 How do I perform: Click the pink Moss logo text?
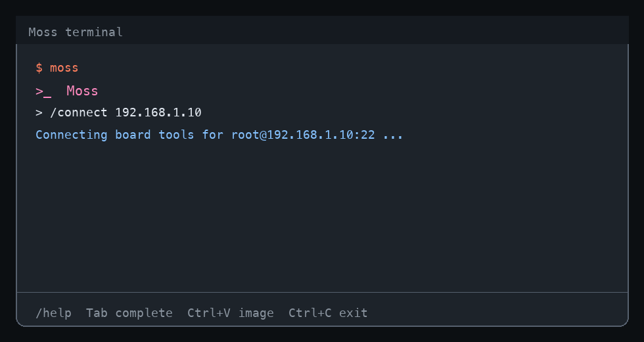[x=82, y=91]
